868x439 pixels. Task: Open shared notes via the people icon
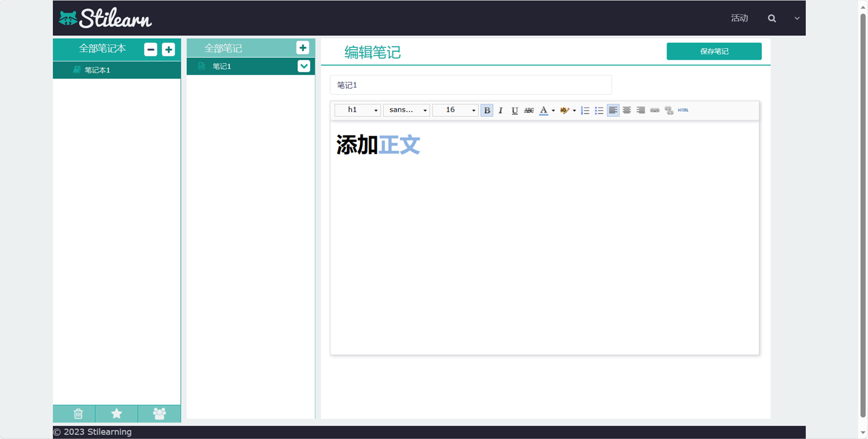[158, 414]
